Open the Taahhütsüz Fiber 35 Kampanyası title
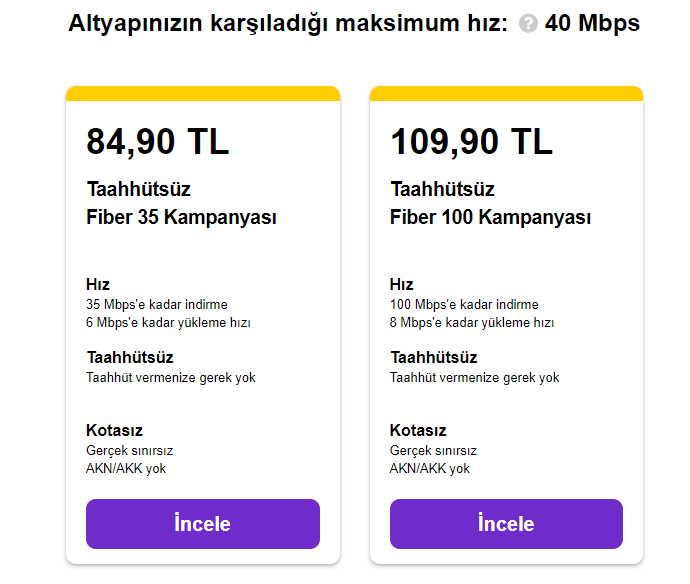Image resolution: width=690 pixels, height=584 pixels. (x=181, y=203)
